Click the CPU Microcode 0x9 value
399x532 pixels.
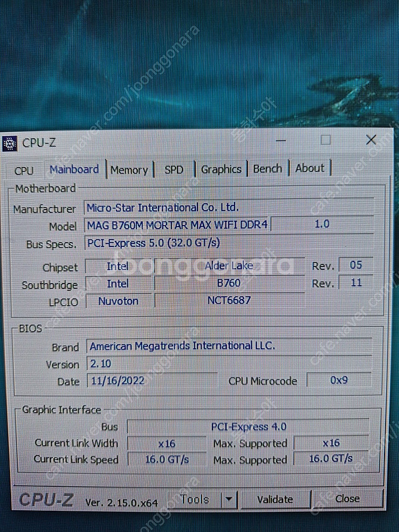point(338,380)
